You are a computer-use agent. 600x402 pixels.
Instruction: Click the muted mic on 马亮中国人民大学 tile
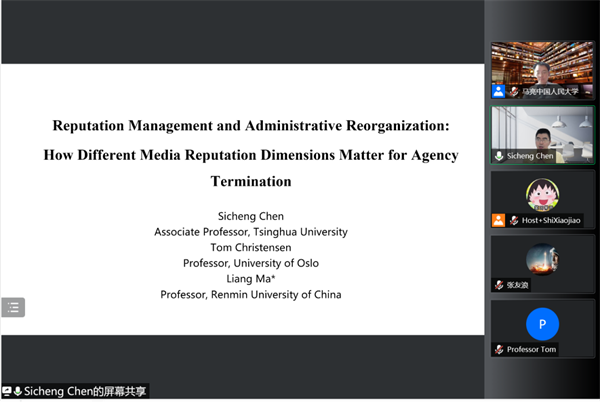(x=509, y=91)
